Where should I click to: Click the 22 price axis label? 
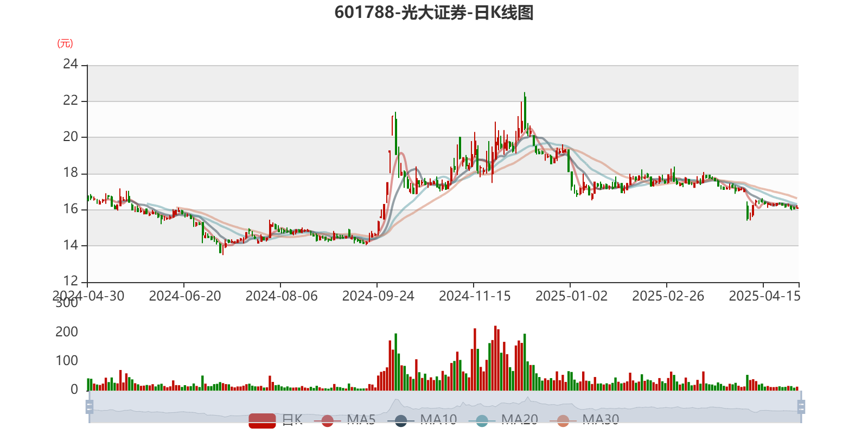point(71,101)
